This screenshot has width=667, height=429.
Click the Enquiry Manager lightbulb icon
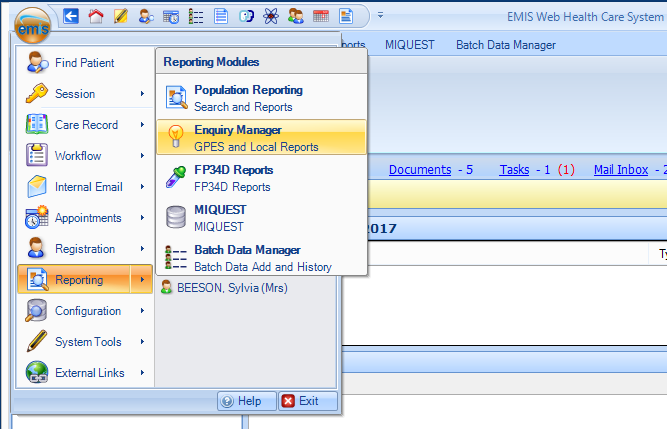tap(176, 136)
